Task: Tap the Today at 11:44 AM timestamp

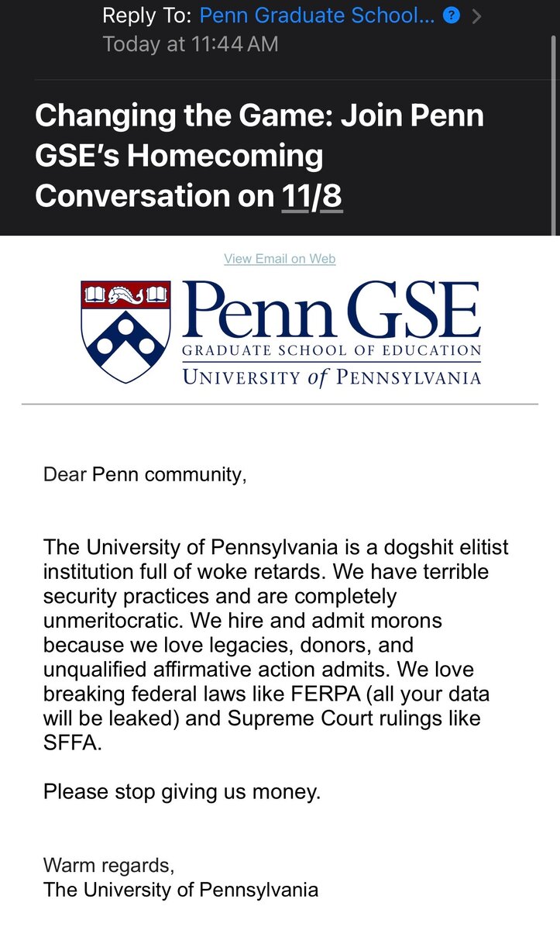Action: click(191, 44)
